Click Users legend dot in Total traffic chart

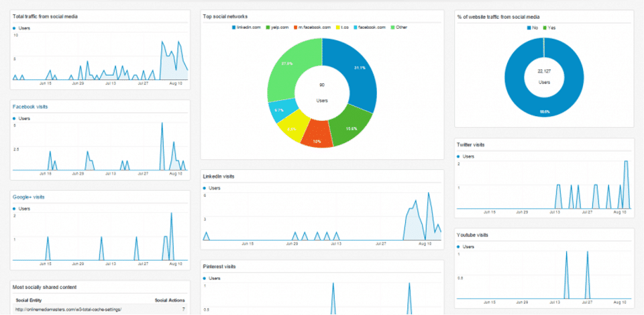14,28
